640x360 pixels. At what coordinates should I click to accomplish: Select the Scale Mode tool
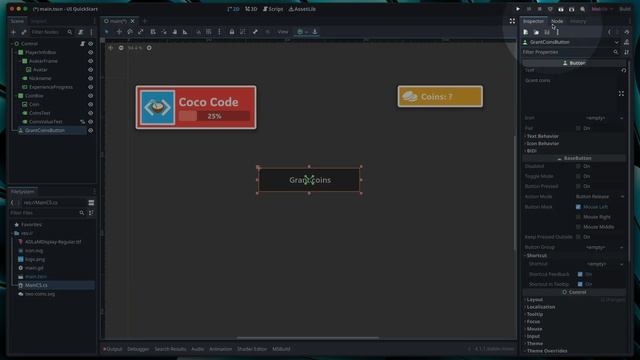140,32
